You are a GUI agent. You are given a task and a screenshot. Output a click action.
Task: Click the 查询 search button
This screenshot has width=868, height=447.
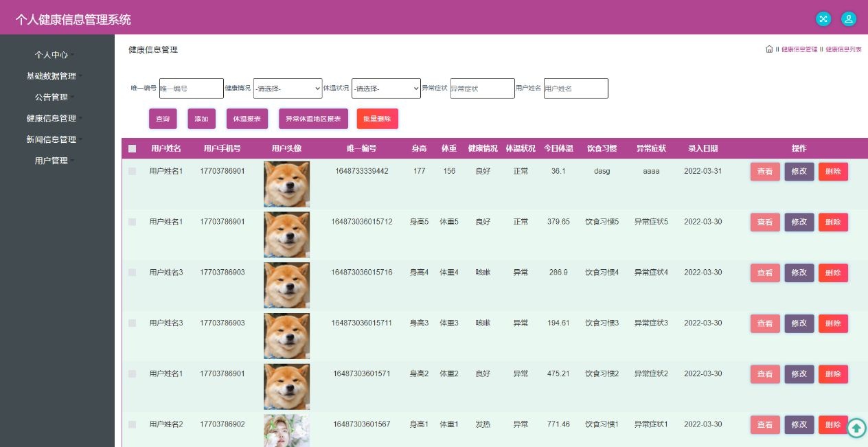click(x=163, y=119)
